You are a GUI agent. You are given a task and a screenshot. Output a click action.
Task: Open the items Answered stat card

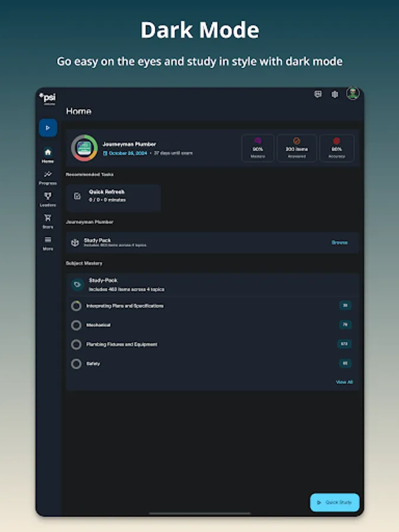click(297, 148)
